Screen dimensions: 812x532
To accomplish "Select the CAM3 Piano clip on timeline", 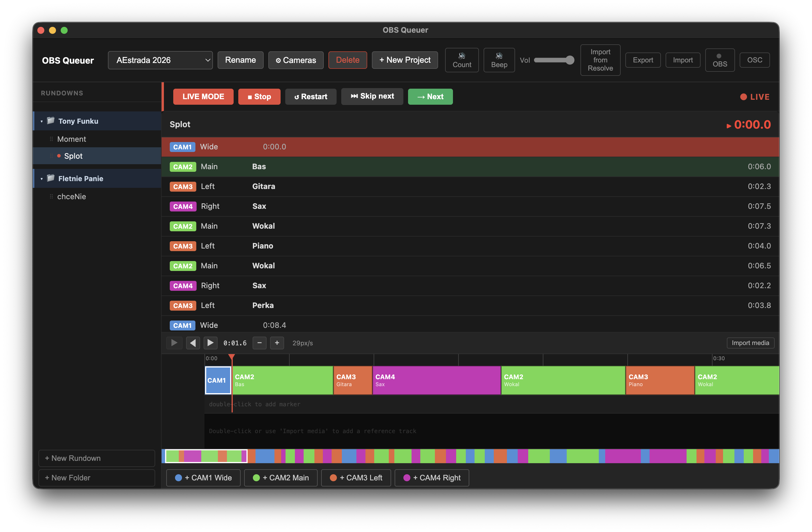I will [x=660, y=380].
